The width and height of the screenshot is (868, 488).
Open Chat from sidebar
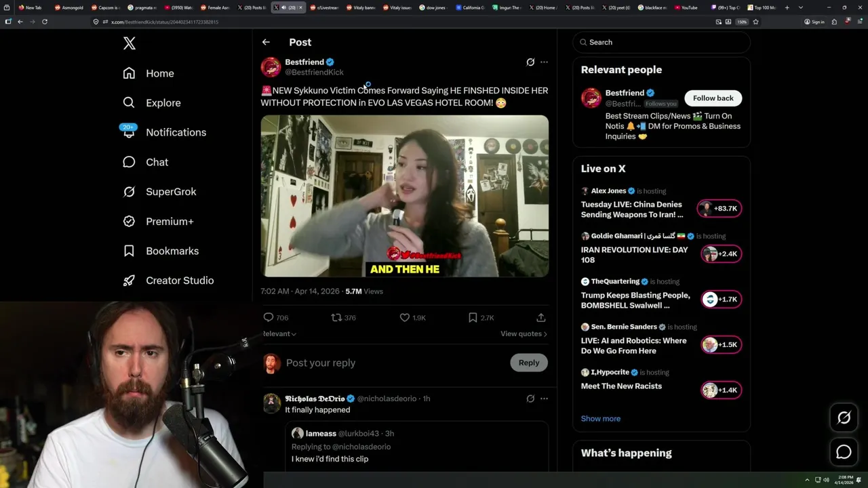(x=145, y=162)
